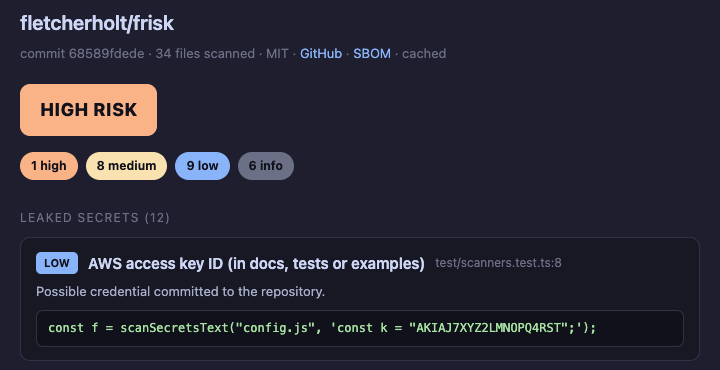Click the fletcherholt/frisk repository title
The height and width of the screenshot is (370, 720).
pos(97,23)
